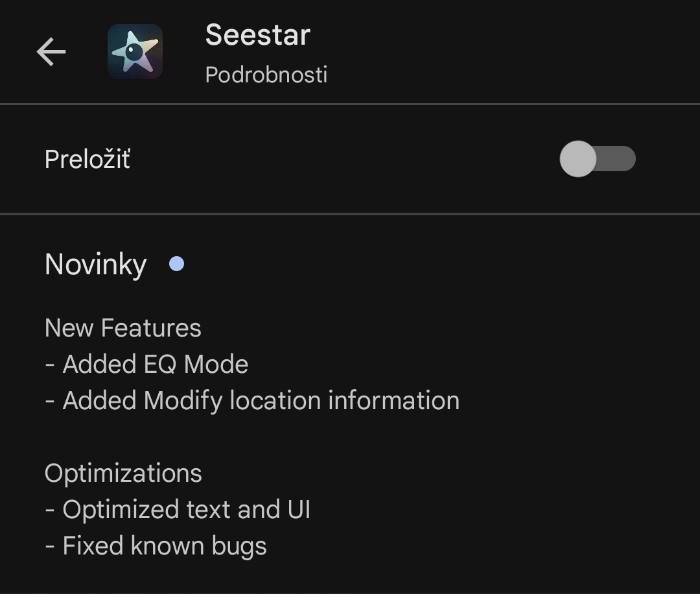Image resolution: width=700 pixels, height=594 pixels.
Task: Tap the Fixed known bugs line
Action: tap(156, 546)
